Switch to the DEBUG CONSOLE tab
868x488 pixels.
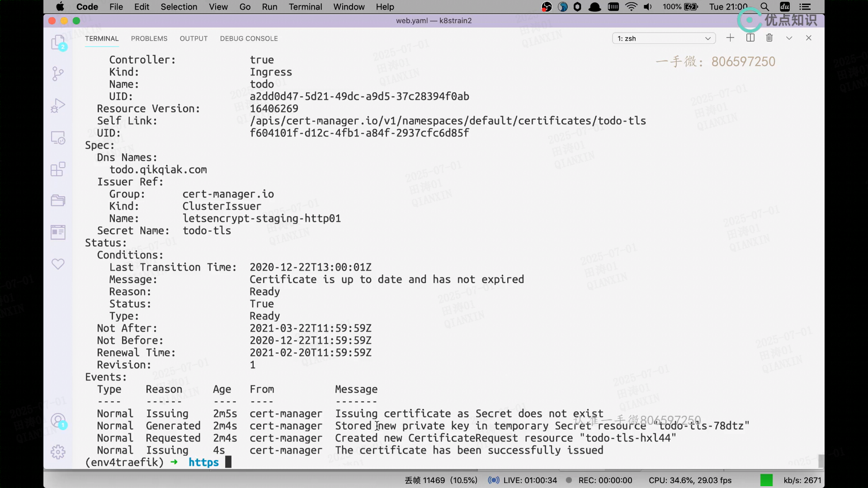click(x=249, y=38)
